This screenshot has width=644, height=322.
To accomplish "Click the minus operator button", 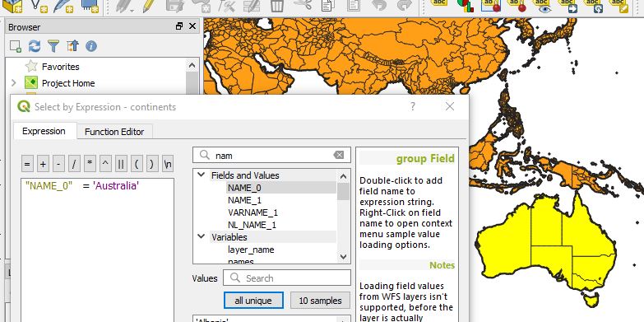I will click(58, 164).
